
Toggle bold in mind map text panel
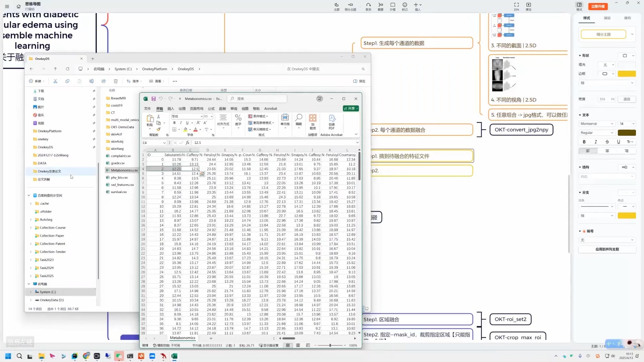point(584,142)
